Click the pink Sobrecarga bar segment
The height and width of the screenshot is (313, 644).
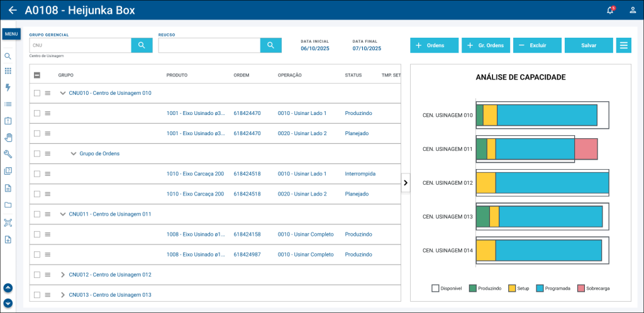coord(586,149)
